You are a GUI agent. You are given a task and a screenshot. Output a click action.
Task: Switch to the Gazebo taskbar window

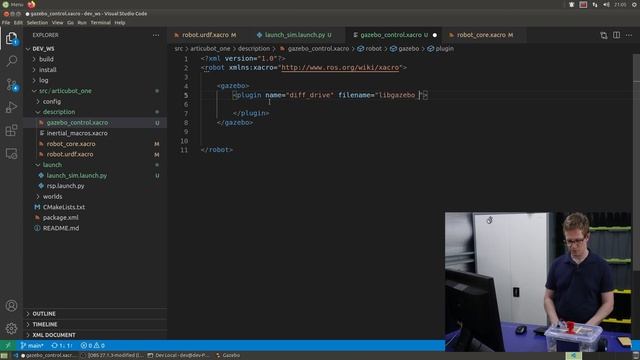tap(228, 356)
